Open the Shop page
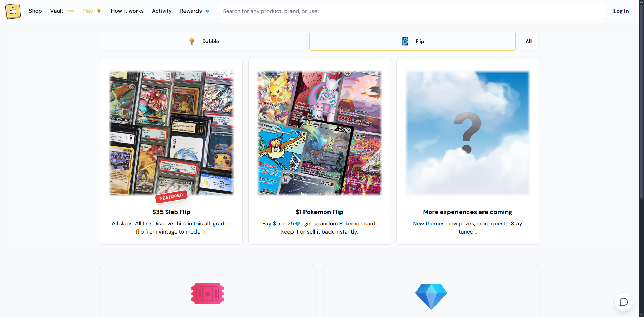 pos(35,11)
